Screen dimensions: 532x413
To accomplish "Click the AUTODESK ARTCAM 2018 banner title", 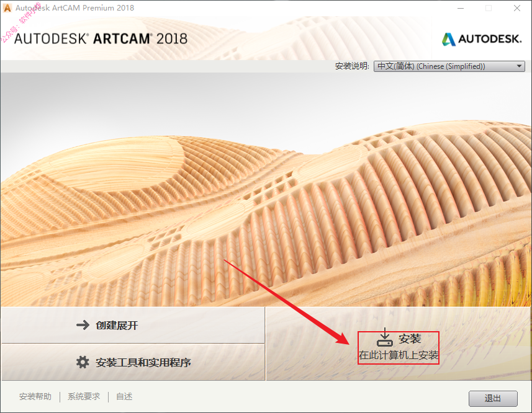I will pos(101,38).
